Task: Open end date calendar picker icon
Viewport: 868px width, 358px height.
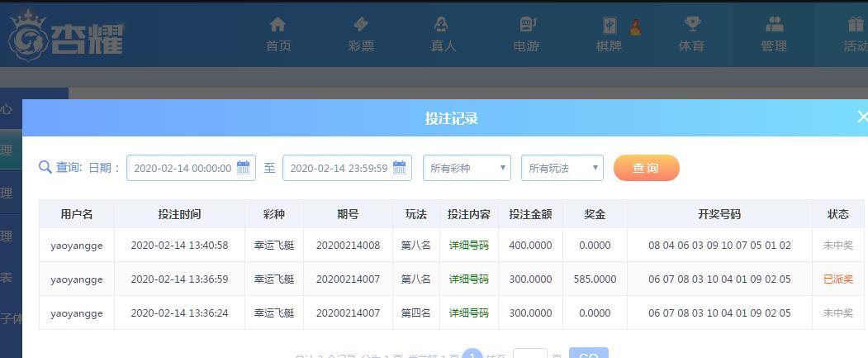Action: point(400,168)
